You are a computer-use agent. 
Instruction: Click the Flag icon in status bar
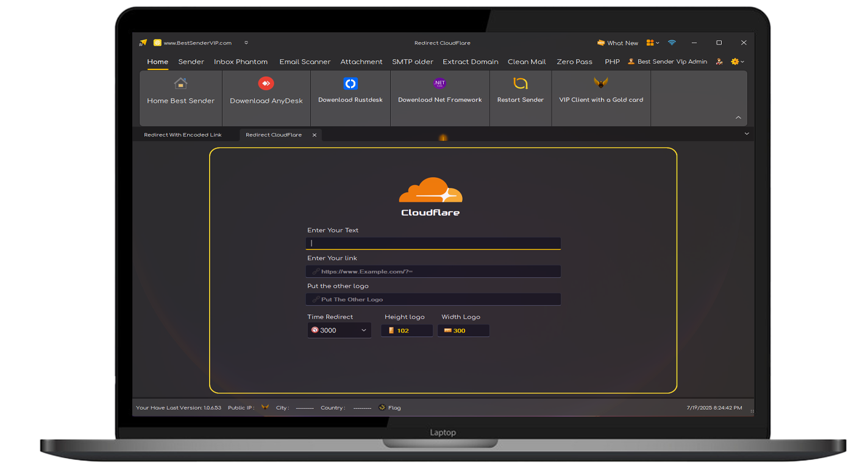(382, 407)
